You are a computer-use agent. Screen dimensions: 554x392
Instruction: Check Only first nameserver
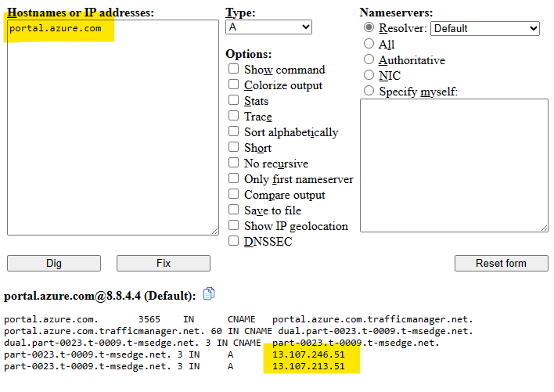(233, 178)
